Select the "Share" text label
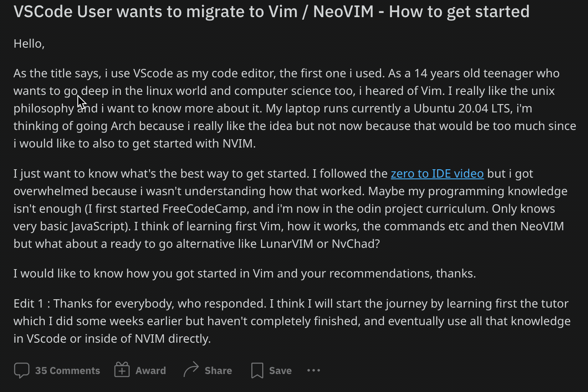This screenshot has width=588, height=392. point(218,371)
